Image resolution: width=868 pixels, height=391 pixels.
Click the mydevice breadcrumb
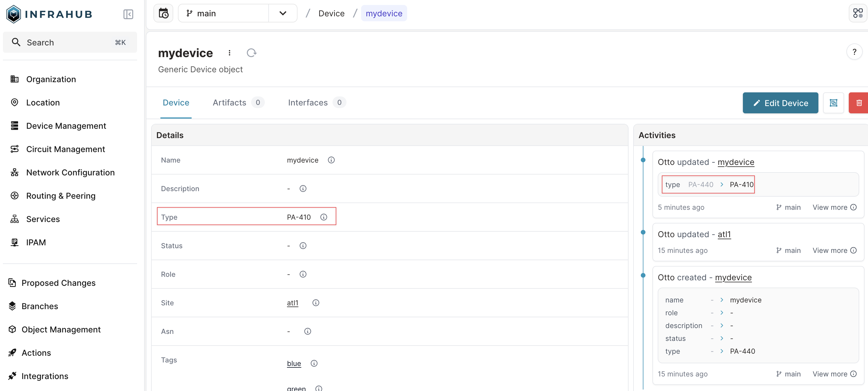(384, 13)
